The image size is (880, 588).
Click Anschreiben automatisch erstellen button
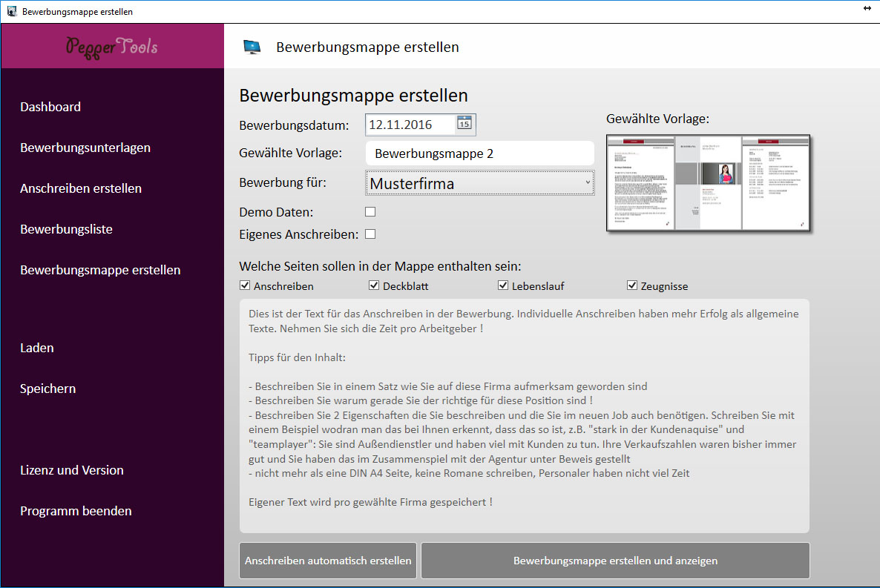point(328,561)
